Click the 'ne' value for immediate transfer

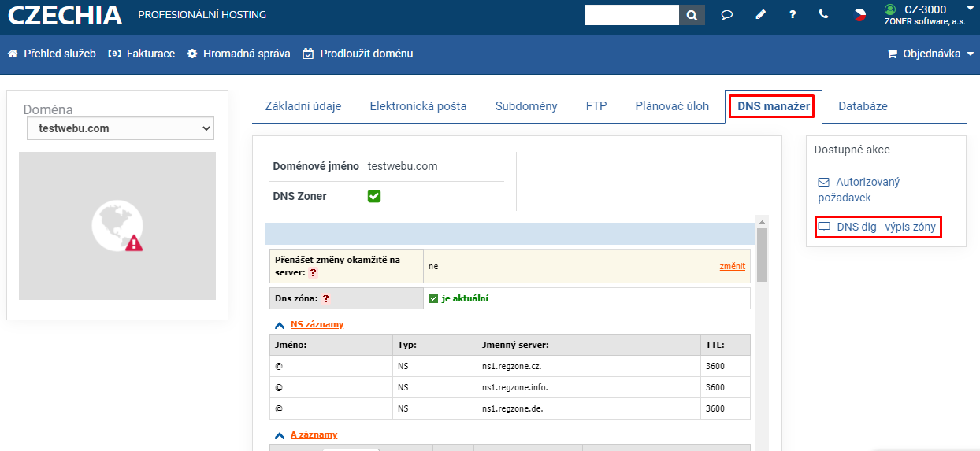(x=433, y=267)
